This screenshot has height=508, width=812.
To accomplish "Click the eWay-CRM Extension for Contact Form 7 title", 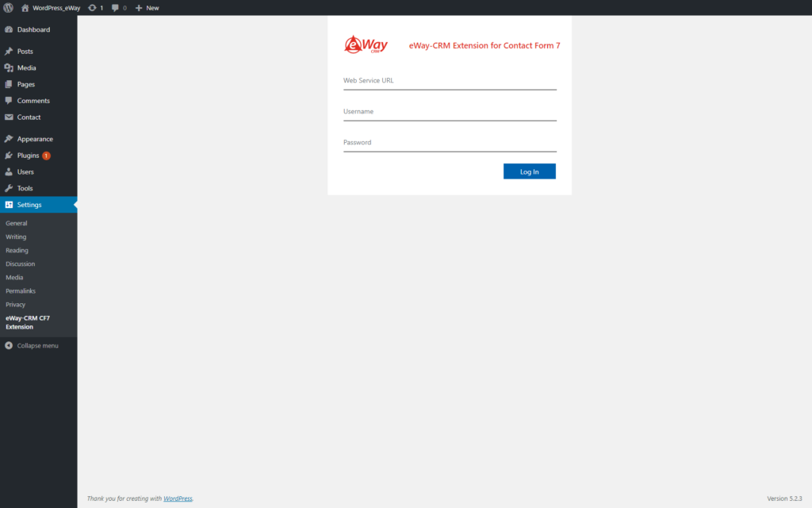I will [485, 45].
